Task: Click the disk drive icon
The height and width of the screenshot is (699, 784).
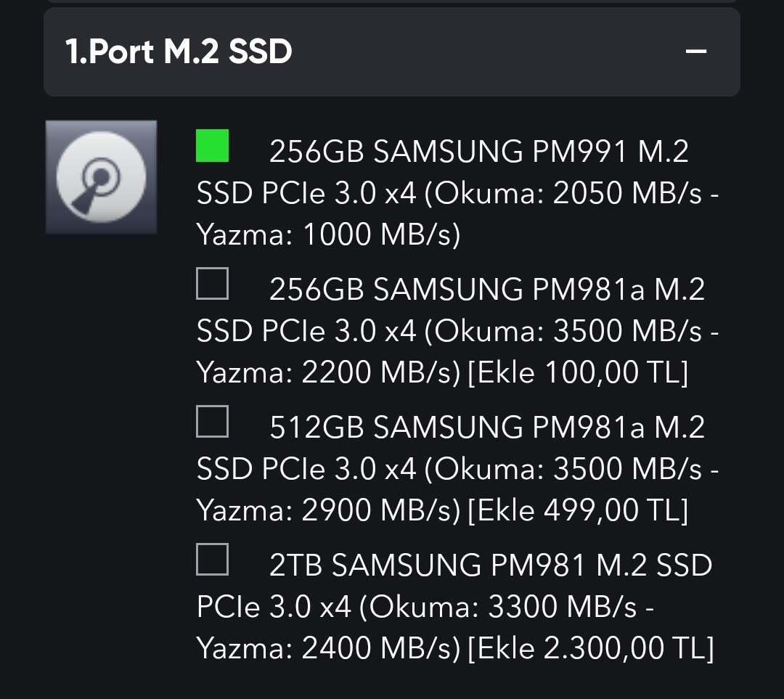Action: [x=101, y=177]
